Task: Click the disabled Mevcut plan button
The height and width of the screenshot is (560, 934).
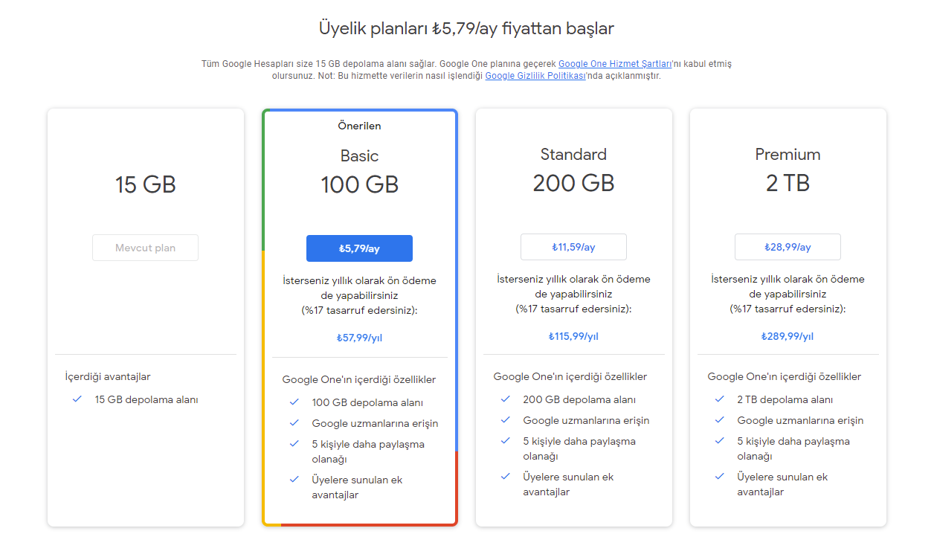Action: coord(145,248)
